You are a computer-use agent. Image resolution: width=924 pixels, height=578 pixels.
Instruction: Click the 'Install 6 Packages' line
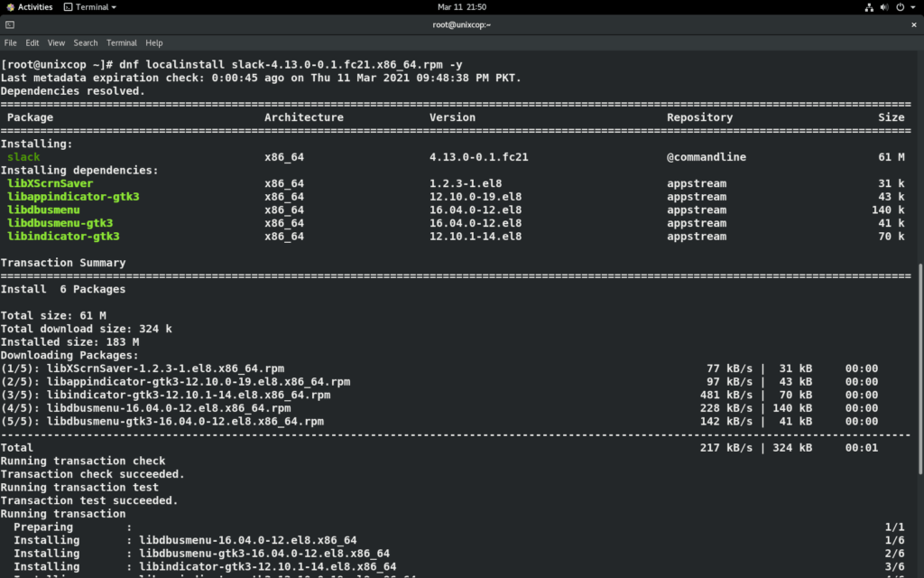tap(63, 289)
